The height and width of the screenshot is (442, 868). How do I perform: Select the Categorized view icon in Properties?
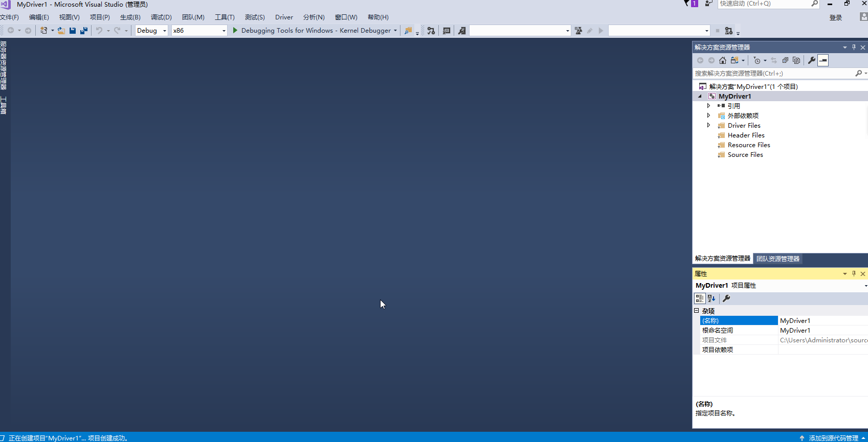coord(700,298)
